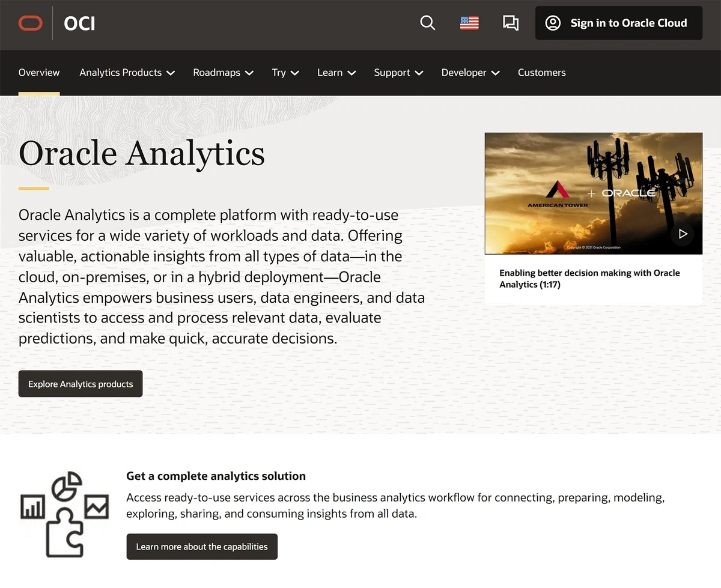
Task: Expand the Analytics Products menu
Action: 127,73
